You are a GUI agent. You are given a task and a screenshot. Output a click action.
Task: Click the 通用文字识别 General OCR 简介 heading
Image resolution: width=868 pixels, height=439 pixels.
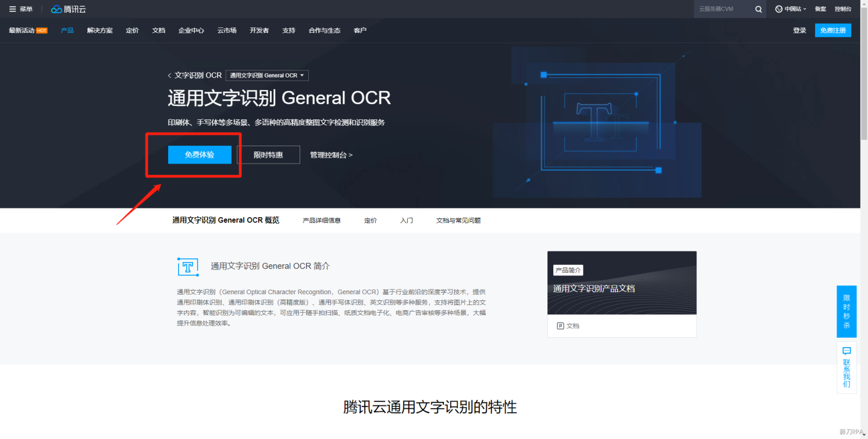(x=270, y=266)
